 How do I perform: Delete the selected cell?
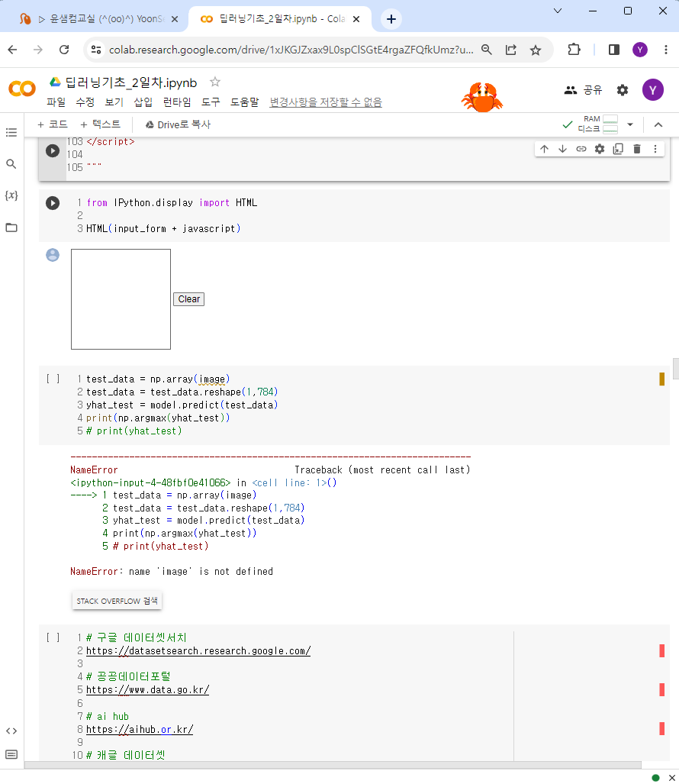pyautogui.click(x=637, y=149)
